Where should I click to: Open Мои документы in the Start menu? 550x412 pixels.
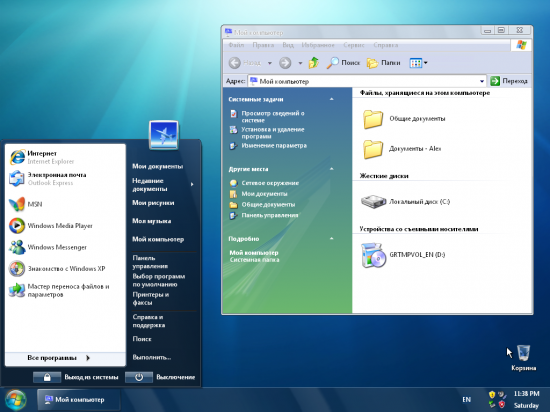coord(157,166)
